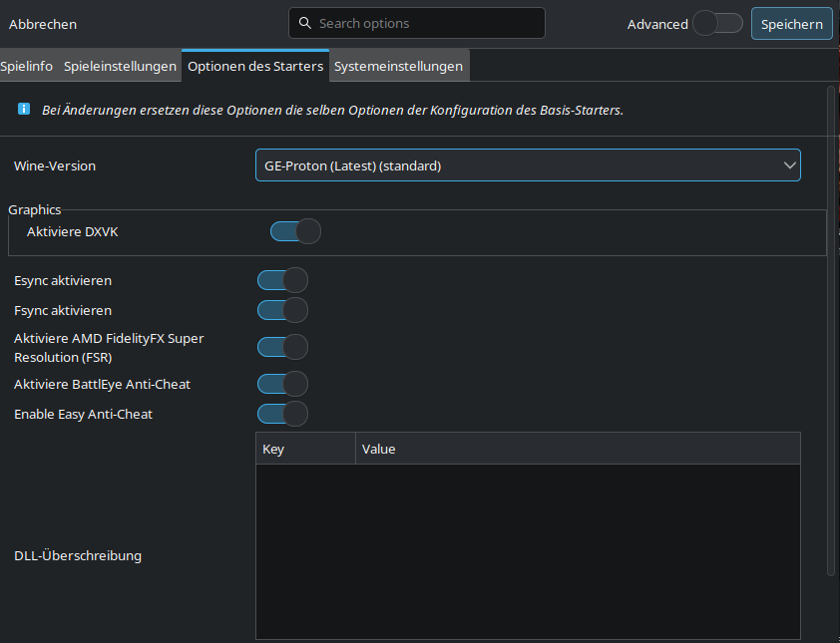This screenshot has height=643, width=840.
Task: Disable Fsync aktivieren
Action: [282, 310]
